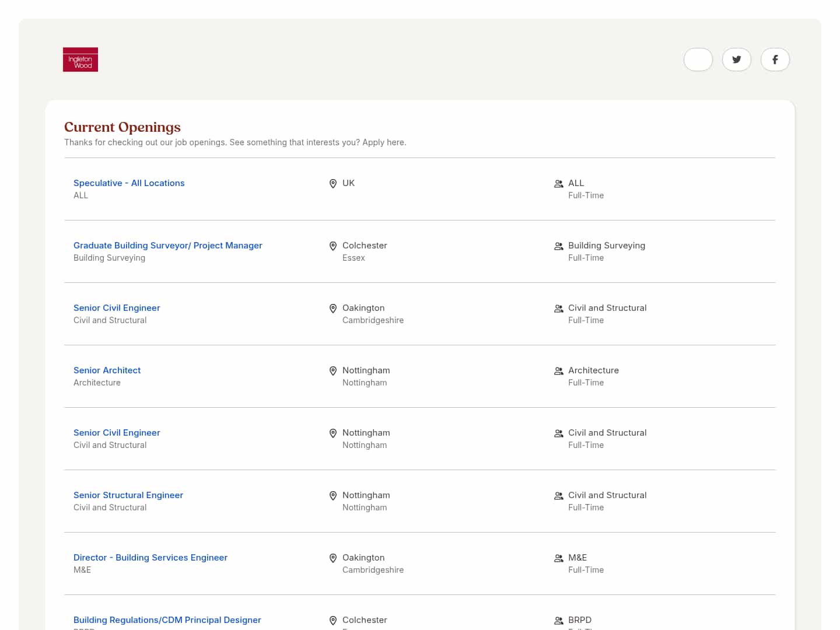Open the Graduate Building Surveyor/ Project Manager listing
The image size is (840, 630).
(x=167, y=245)
